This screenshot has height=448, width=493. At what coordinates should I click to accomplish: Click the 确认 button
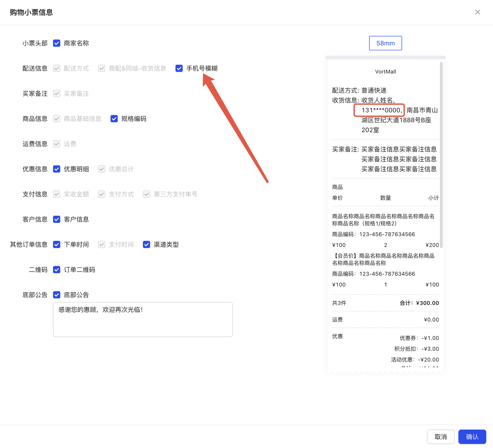pyautogui.click(x=472, y=437)
